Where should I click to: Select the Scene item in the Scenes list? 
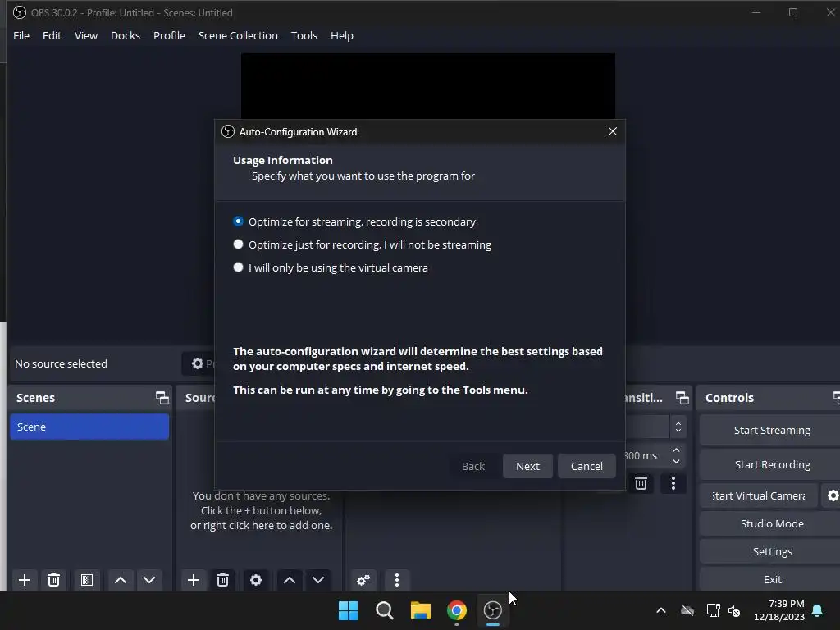tap(89, 427)
